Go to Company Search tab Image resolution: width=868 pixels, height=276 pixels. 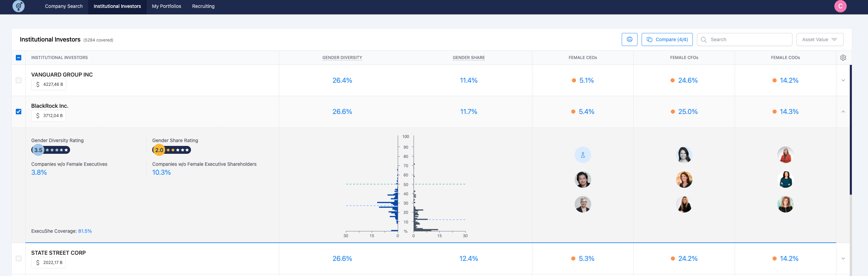(64, 6)
